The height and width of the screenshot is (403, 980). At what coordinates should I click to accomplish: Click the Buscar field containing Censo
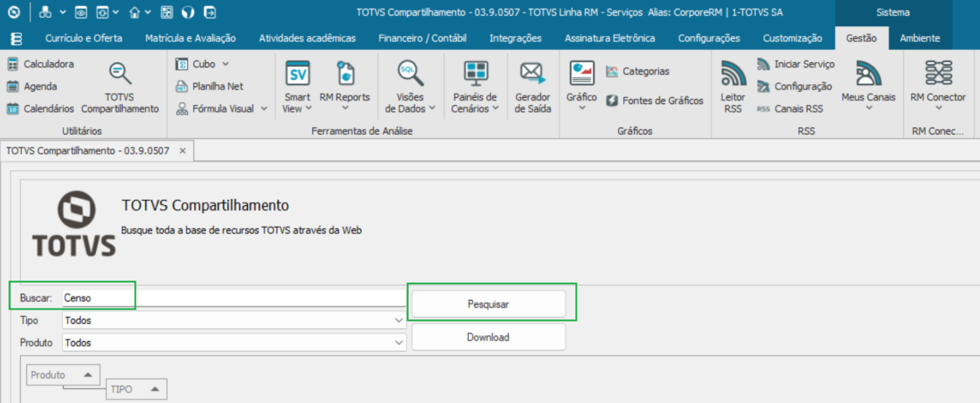(x=234, y=298)
